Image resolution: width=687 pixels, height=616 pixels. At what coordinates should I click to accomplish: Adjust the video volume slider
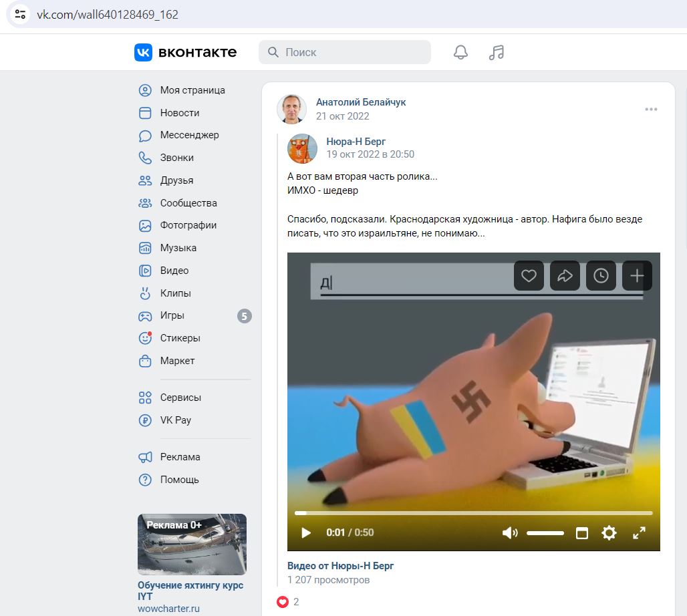[545, 533]
